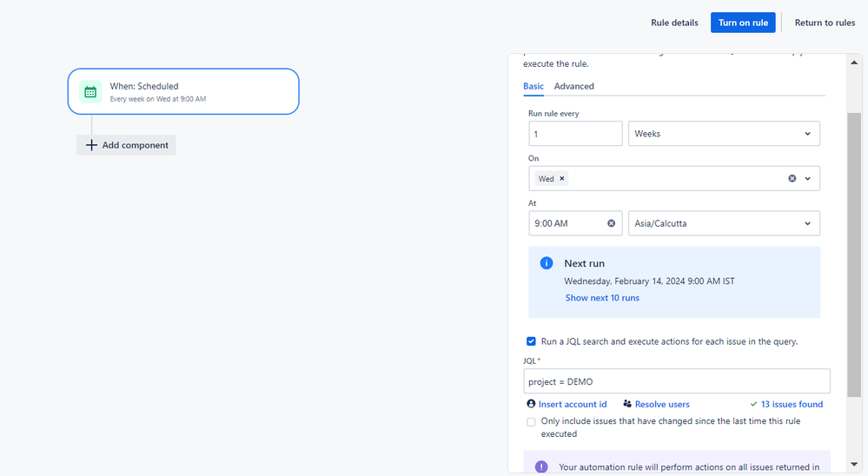This screenshot has width=868, height=476.
Task: Open the Weeks interval unit dropdown
Action: pos(724,134)
